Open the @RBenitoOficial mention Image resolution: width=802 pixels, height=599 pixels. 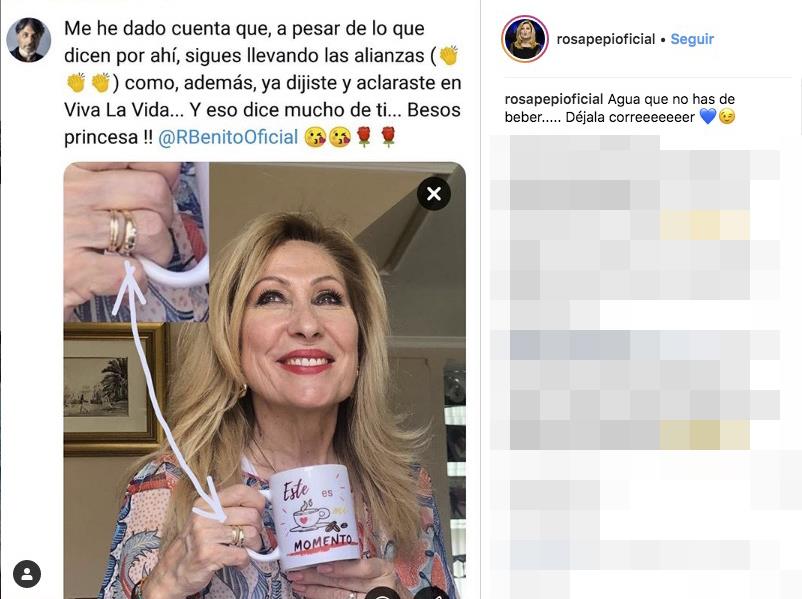228,137
